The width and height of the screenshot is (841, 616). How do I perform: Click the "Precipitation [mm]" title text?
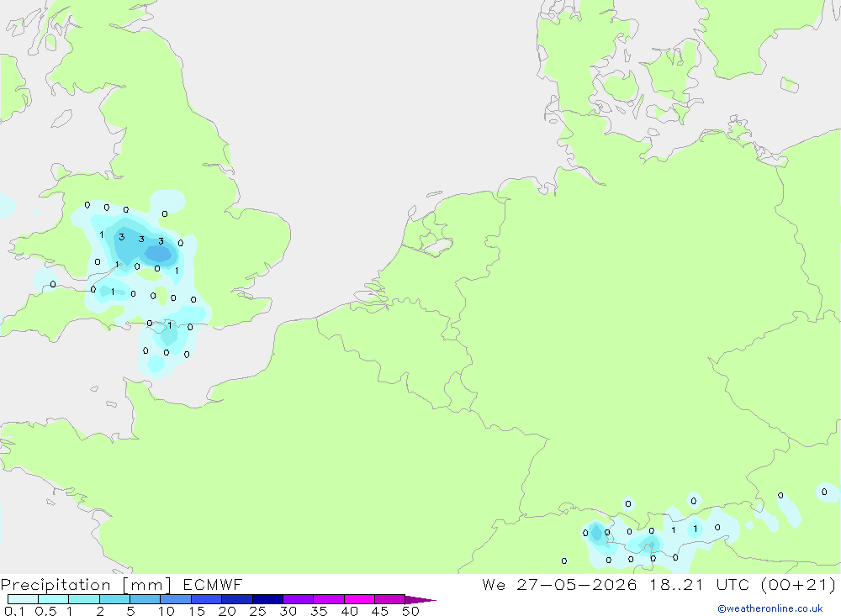86,585
